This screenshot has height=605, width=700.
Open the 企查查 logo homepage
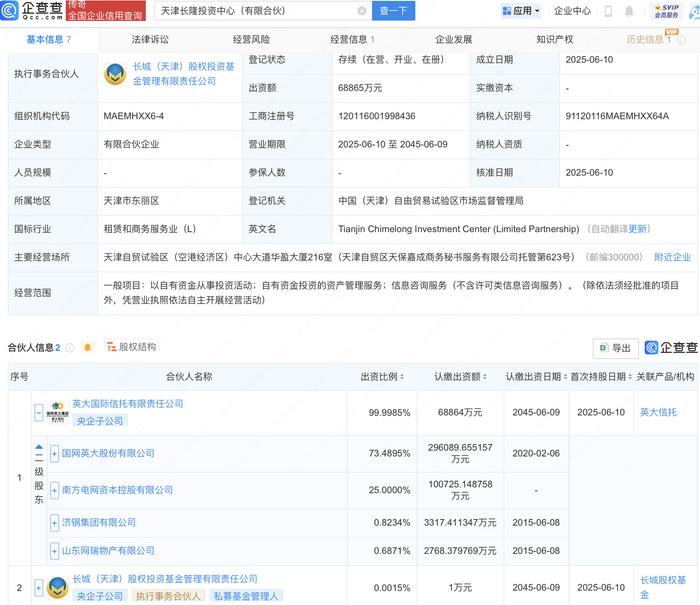click(31, 10)
